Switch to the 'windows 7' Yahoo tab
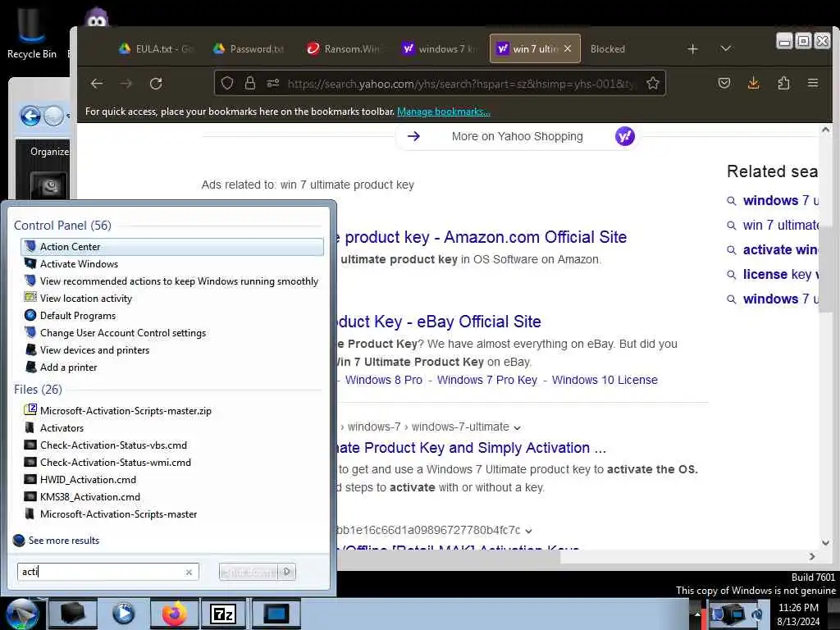 [440, 48]
